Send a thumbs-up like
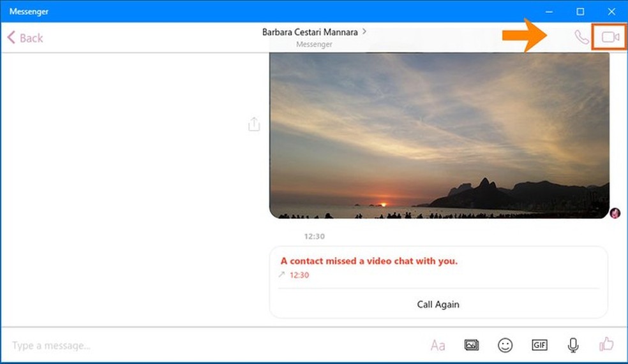 click(x=606, y=344)
